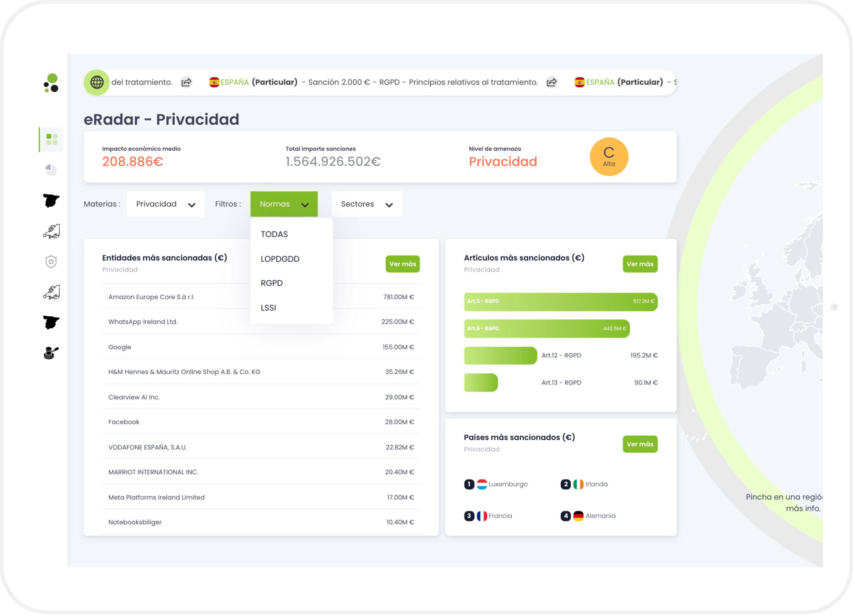Viewport: 855px width, 616px height.
Task: Click the shield with star sidebar icon
Action: coord(51,262)
